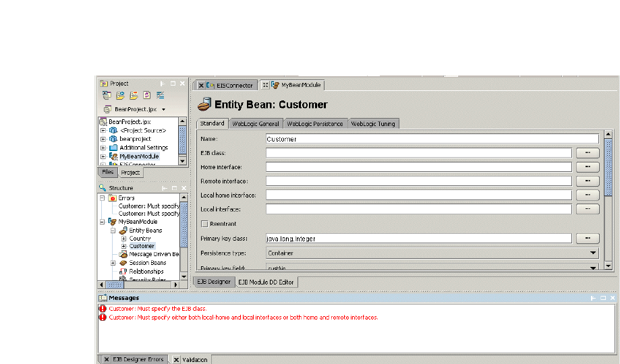This screenshot has height=364, width=620.
Task: Select the MyBeanModule node icon in Project tree
Action: [x=113, y=156]
